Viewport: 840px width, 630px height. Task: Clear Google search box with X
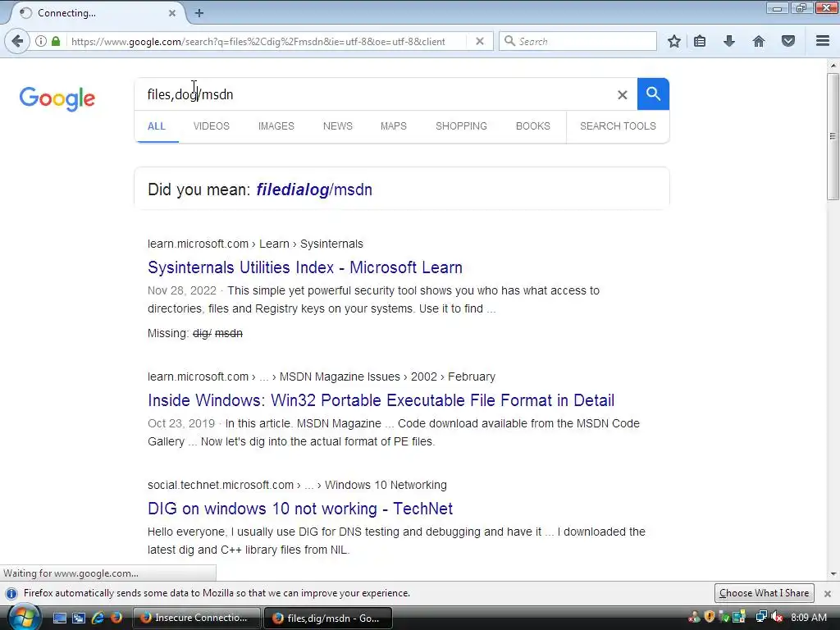[x=622, y=95]
